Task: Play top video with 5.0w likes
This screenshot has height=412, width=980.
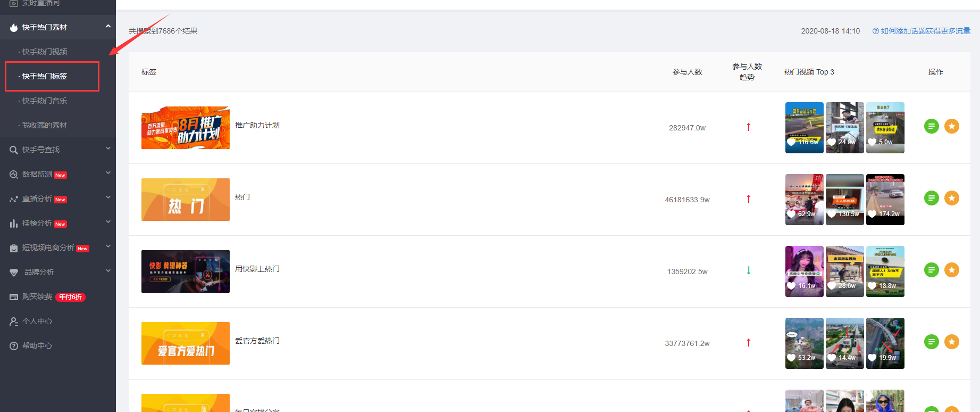Action: tap(885, 128)
